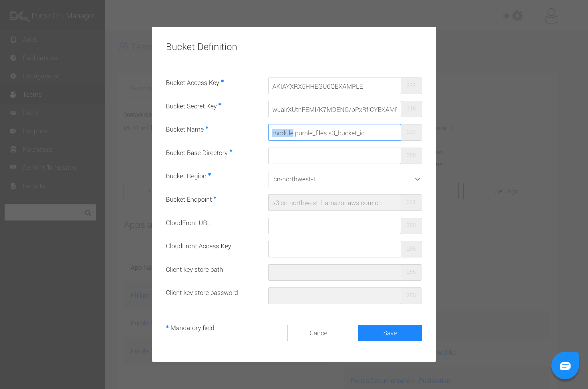Click the Content Templates book icon

pyautogui.click(x=13, y=167)
